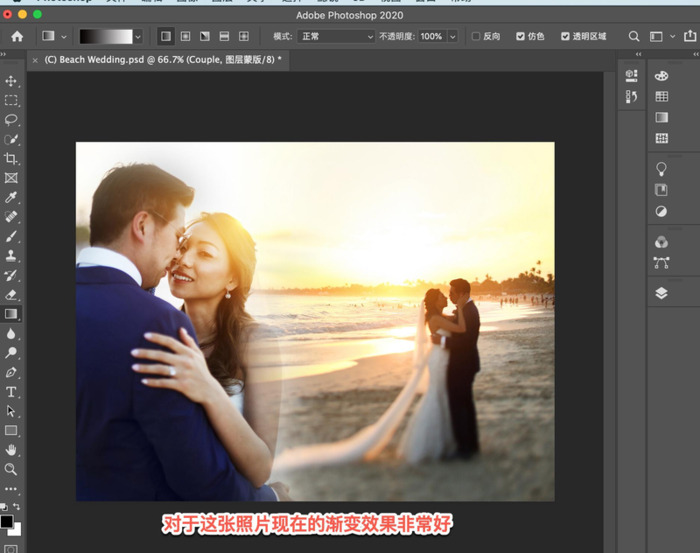
Task: Select the Blur tool
Action: 11,334
